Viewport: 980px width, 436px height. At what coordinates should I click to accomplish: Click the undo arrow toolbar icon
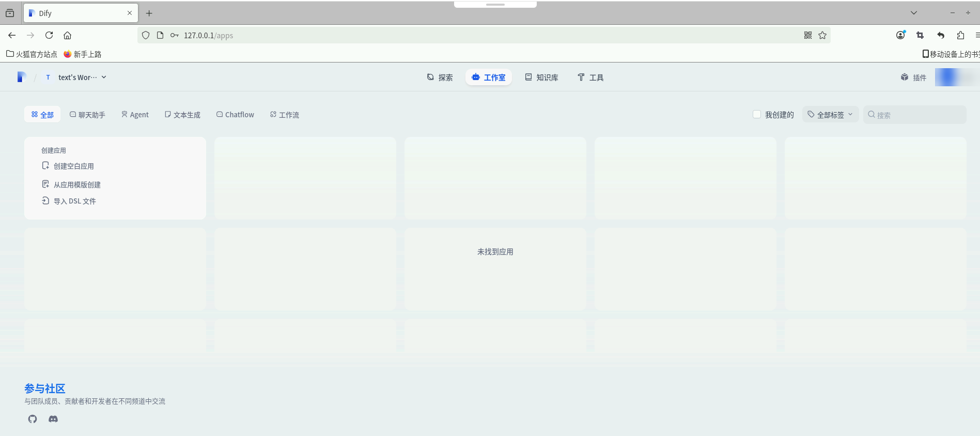[x=941, y=35]
